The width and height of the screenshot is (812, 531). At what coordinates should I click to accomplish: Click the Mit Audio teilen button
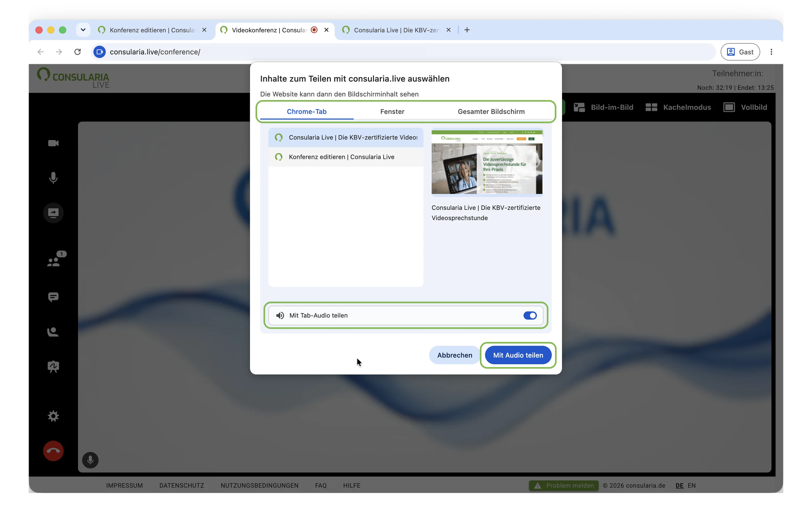click(518, 355)
